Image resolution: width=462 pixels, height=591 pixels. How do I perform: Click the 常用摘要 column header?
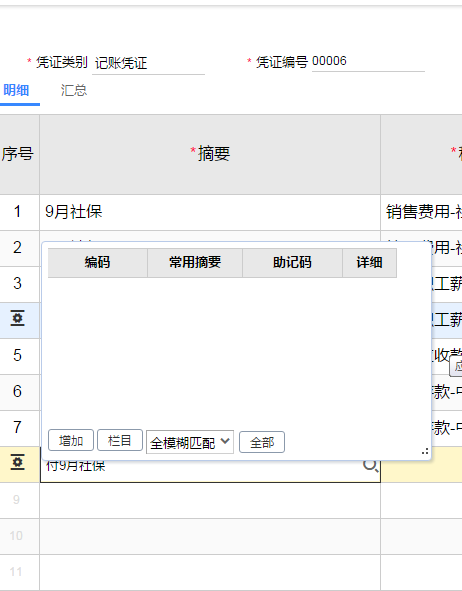click(x=195, y=262)
